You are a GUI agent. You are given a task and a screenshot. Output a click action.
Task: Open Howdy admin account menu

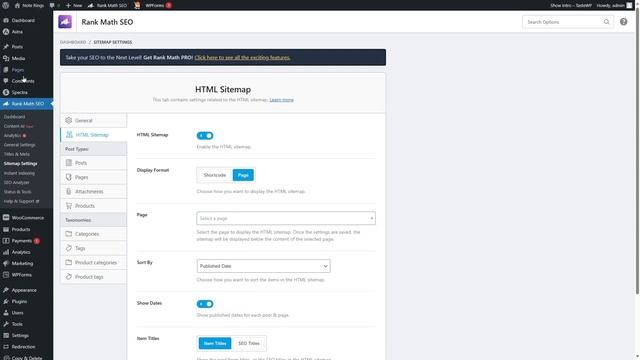click(614, 5)
